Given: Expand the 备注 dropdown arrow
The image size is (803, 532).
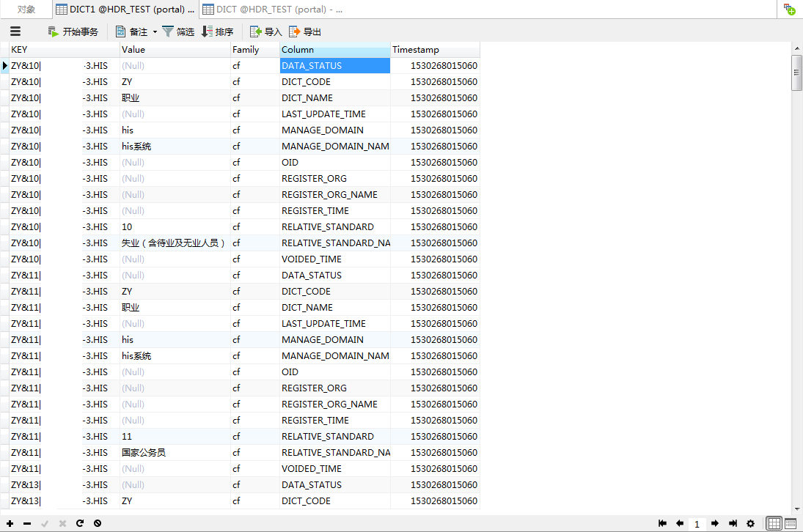Looking at the screenshot, I should [155, 32].
